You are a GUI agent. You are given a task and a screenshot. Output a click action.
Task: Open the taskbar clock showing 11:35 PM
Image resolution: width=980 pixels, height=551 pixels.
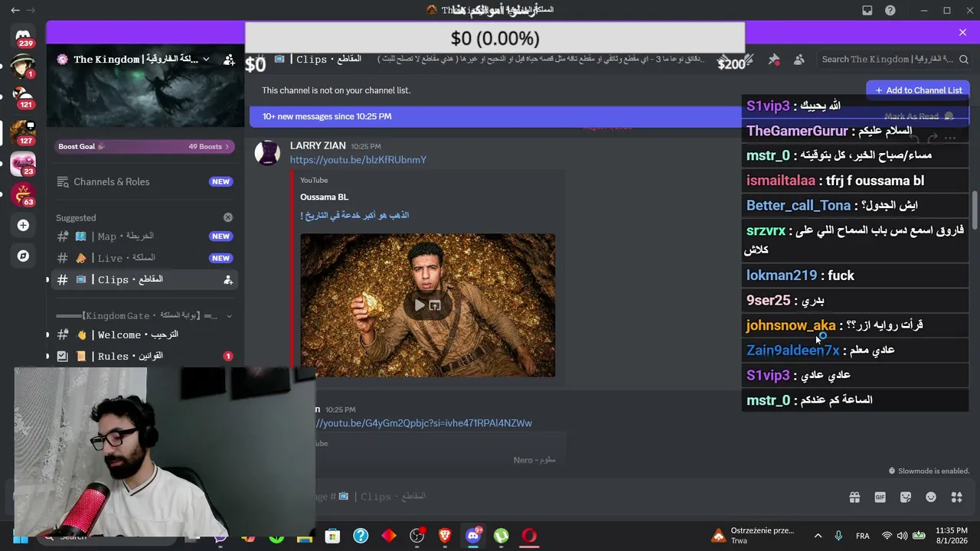tap(952, 536)
